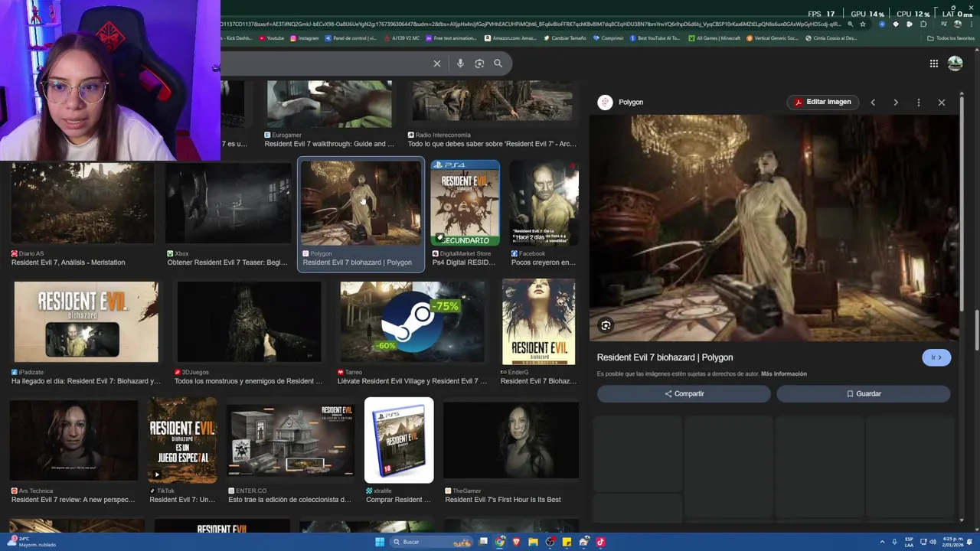Open the Comprimir bookmark
This screenshot has width=980, height=551.
pyautogui.click(x=609, y=38)
